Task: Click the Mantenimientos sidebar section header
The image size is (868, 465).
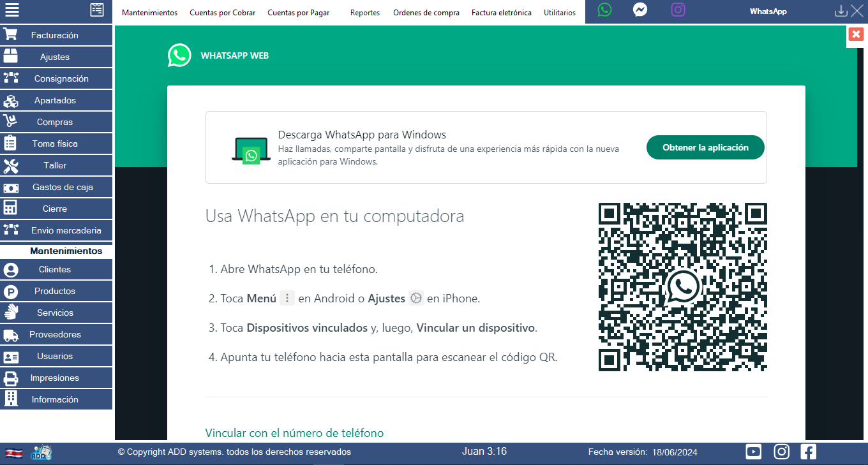Action: pyautogui.click(x=66, y=251)
